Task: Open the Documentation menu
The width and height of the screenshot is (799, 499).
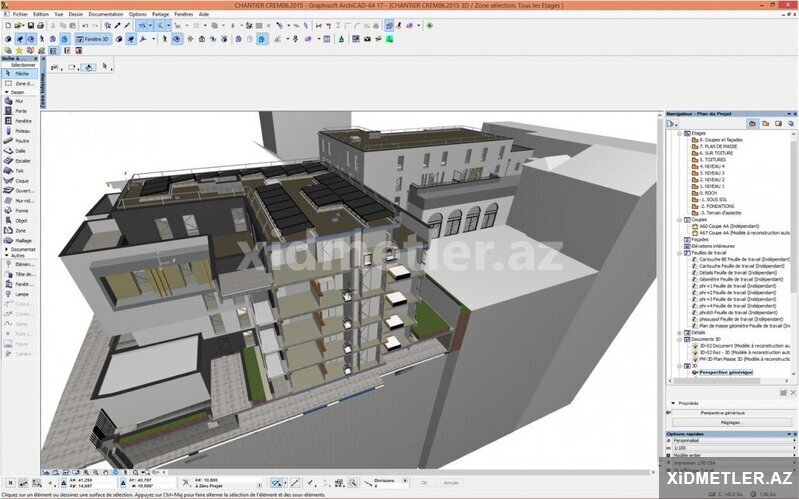Action: [x=105, y=15]
